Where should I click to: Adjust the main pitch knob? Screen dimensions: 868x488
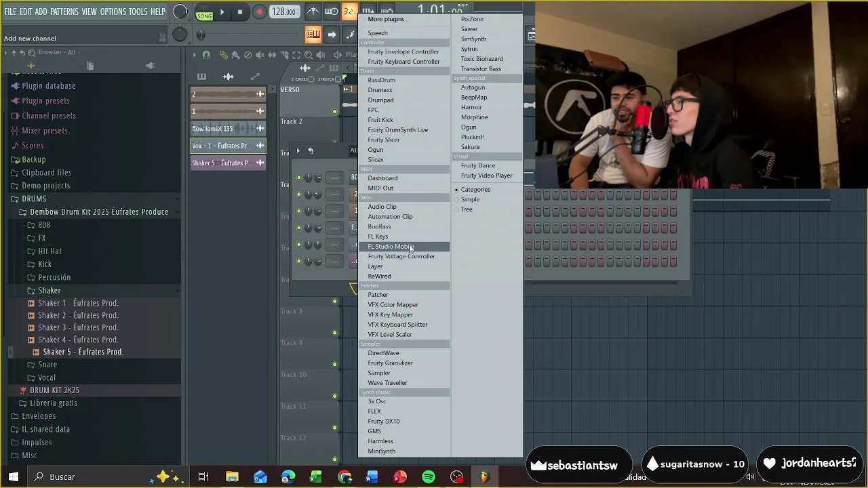tap(180, 35)
